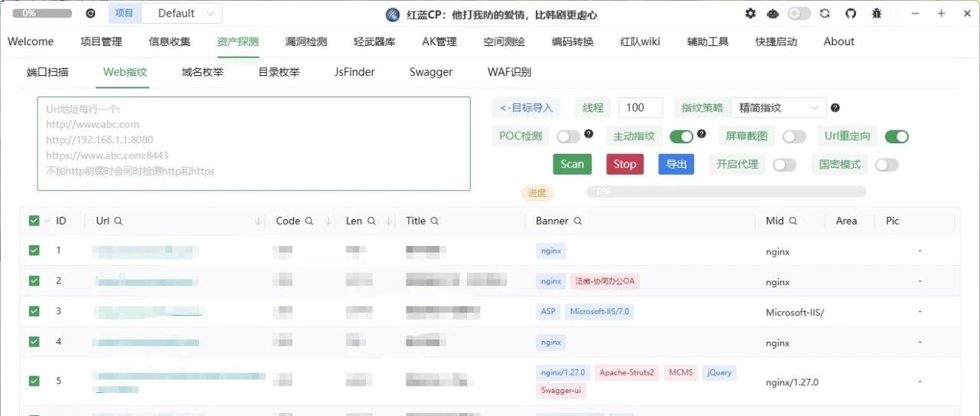The width and height of the screenshot is (980, 416).
Task: Click the bug report icon
Action: tap(877, 13)
